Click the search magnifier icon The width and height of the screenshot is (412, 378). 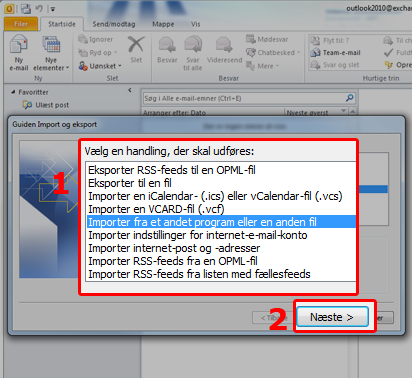pos(349,98)
